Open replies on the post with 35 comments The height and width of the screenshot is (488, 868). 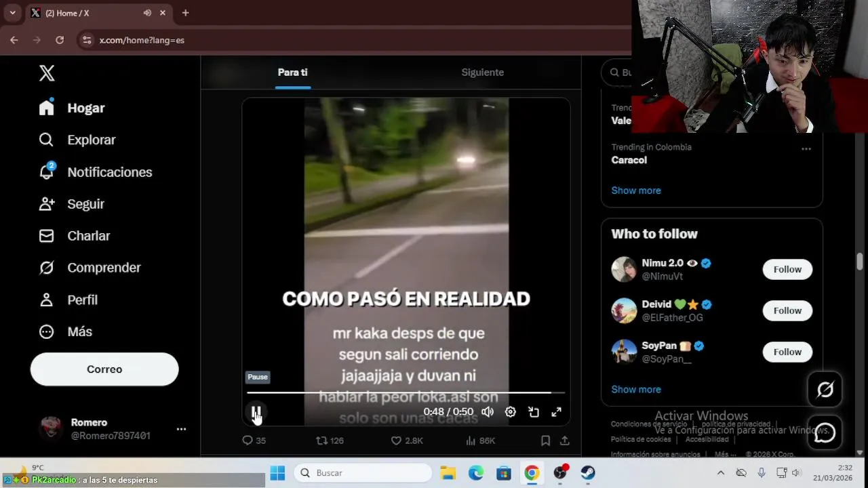[254, 441]
